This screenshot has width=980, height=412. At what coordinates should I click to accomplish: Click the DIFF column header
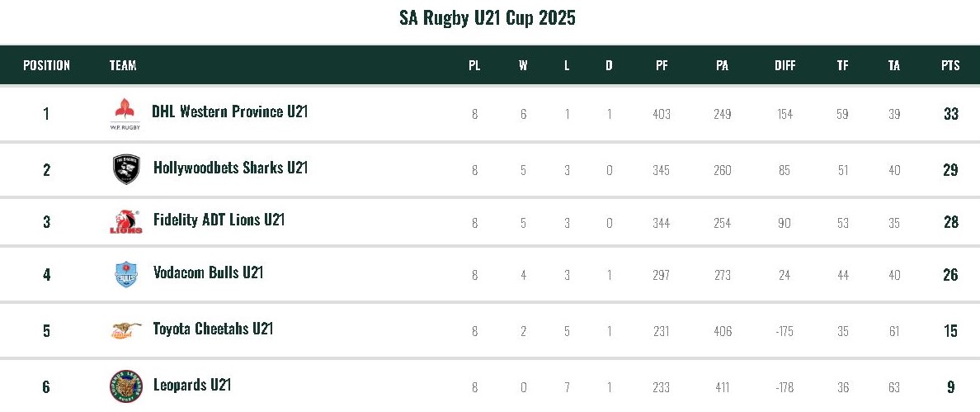[x=785, y=65]
